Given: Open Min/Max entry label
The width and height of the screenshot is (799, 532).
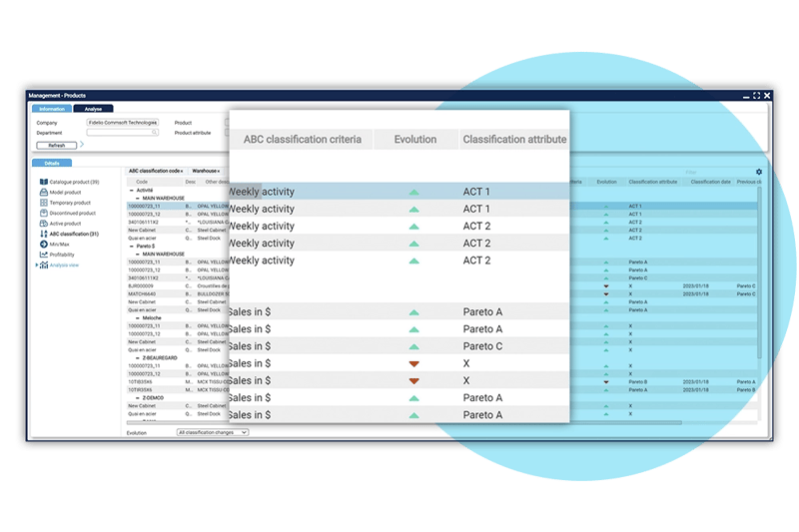Looking at the screenshot, I should pyautogui.click(x=60, y=245).
